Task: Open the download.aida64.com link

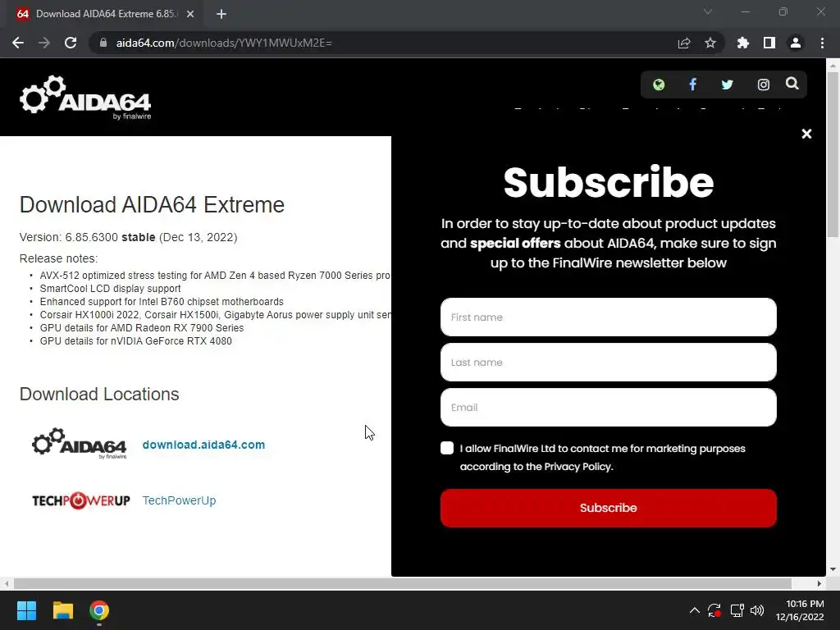Action: coord(203,445)
